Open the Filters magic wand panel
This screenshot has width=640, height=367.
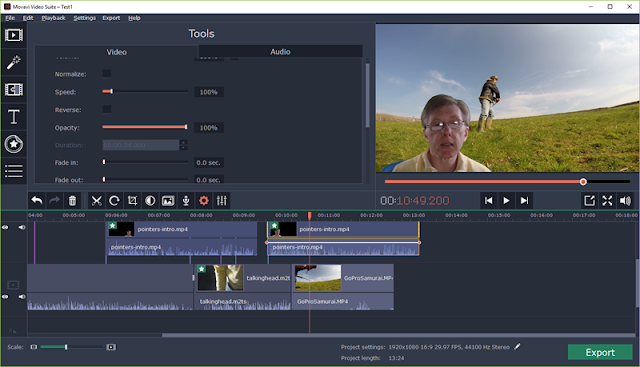pos(14,62)
